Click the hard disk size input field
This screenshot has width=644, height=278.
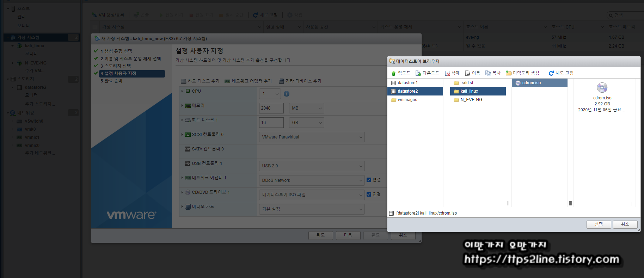(271, 123)
